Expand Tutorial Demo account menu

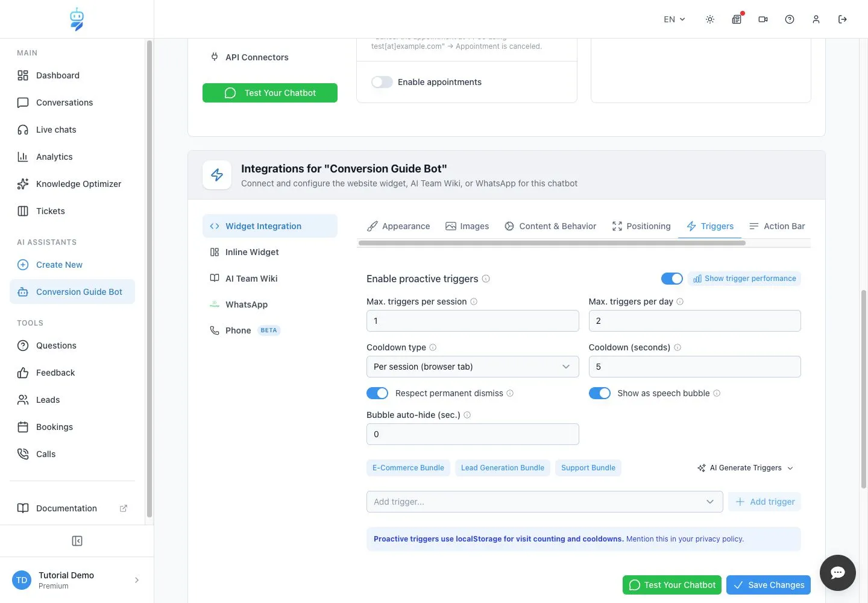pos(77,580)
